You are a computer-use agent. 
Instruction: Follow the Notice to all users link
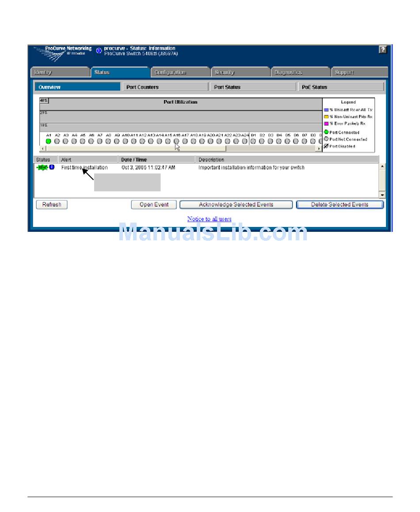click(x=209, y=219)
